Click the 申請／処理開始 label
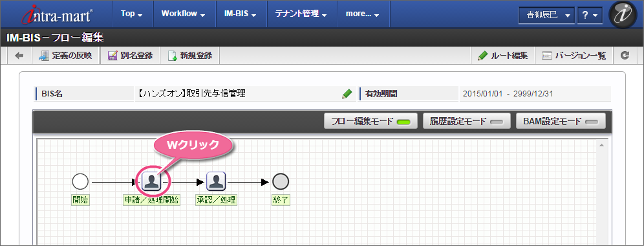 coord(151,200)
